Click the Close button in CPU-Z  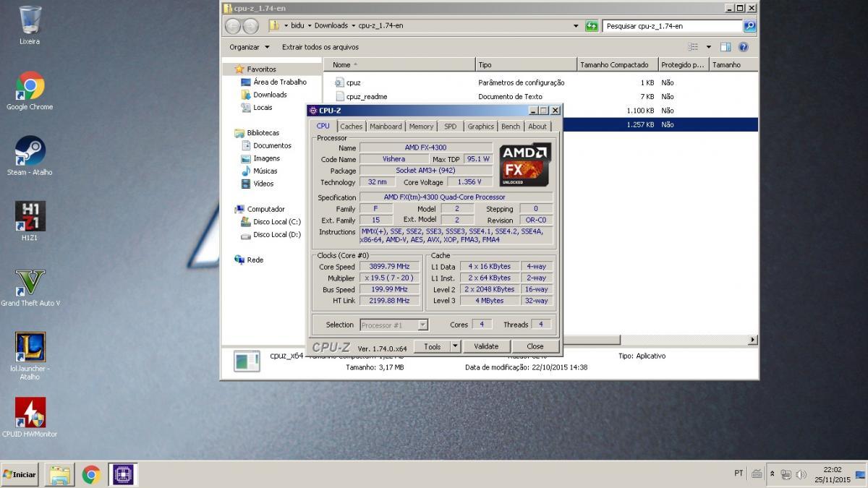[535, 346]
